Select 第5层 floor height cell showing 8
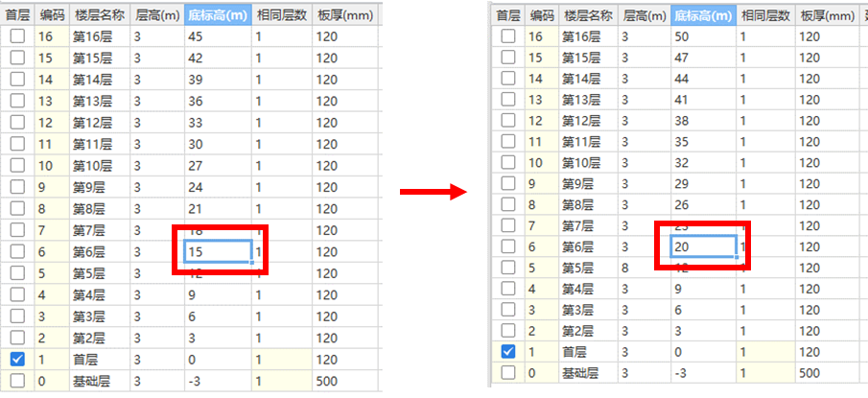The width and height of the screenshot is (868, 398). (x=644, y=268)
